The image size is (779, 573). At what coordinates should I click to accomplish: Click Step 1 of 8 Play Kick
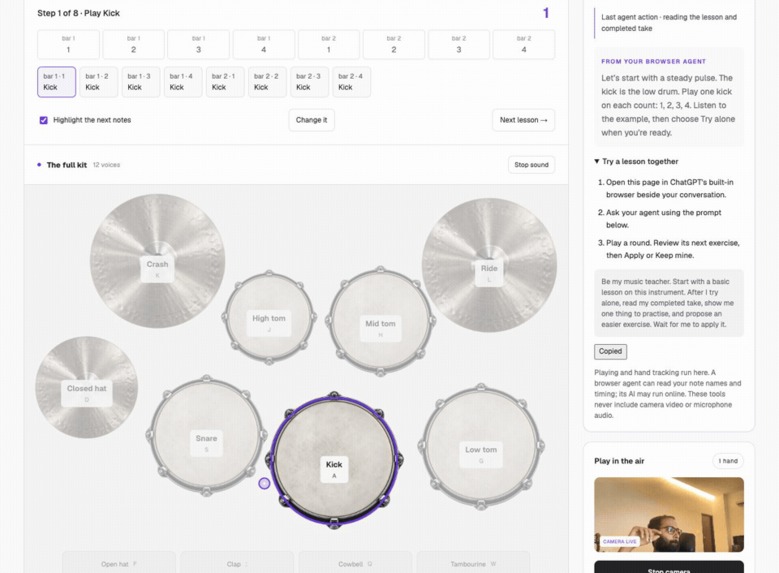pyautogui.click(x=78, y=13)
